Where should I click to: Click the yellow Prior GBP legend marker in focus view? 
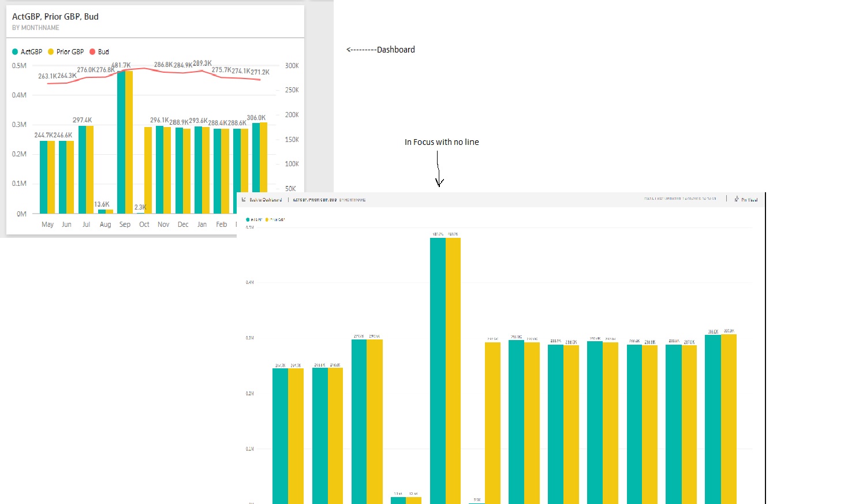click(267, 220)
